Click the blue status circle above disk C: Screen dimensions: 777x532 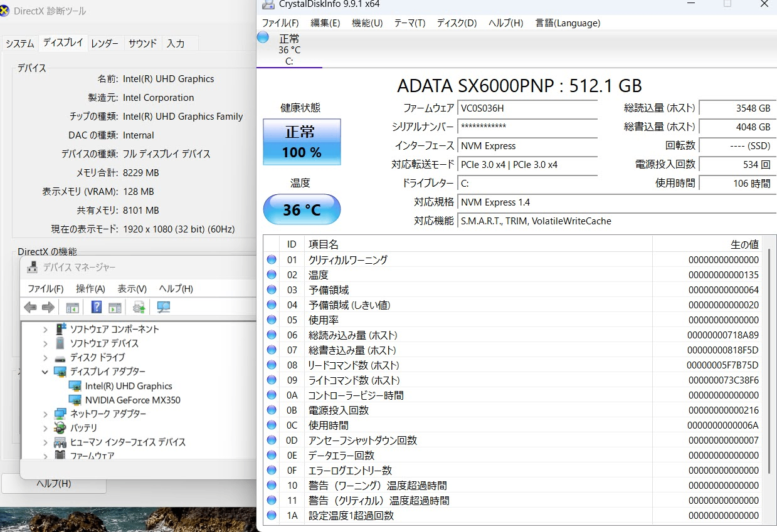(x=263, y=38)
